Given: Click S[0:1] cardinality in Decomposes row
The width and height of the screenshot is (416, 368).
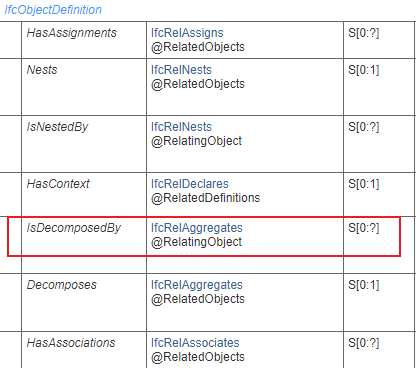Looking at the screenshot, I should (x=364, y=285).
